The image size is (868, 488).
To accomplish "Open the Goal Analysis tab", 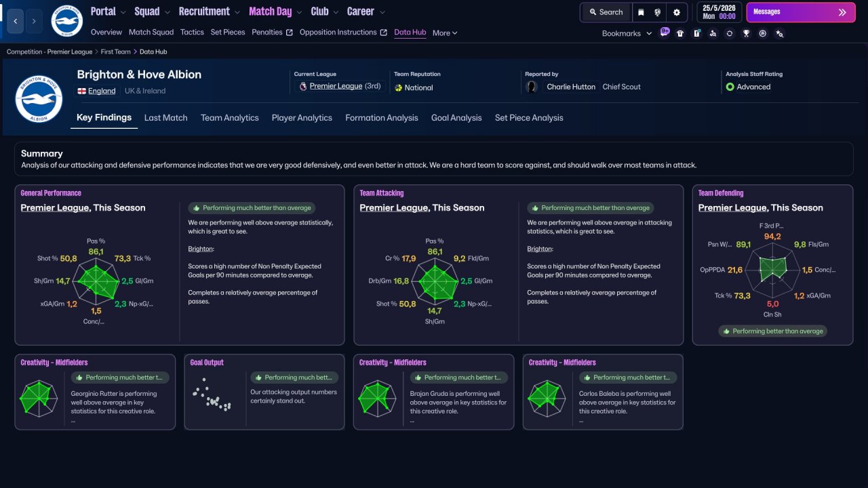I will [x=456, y=118].
